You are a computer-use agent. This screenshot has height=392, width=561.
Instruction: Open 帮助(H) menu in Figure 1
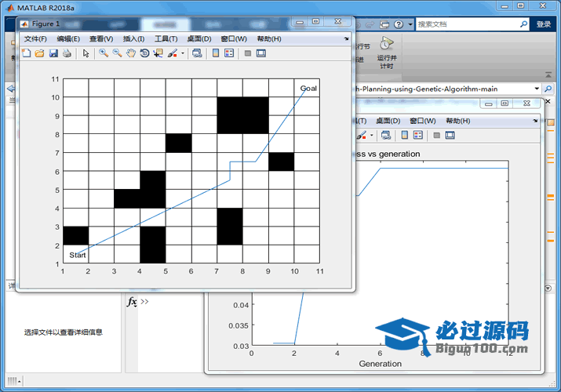pyautogui.click(x=269, y=38)
